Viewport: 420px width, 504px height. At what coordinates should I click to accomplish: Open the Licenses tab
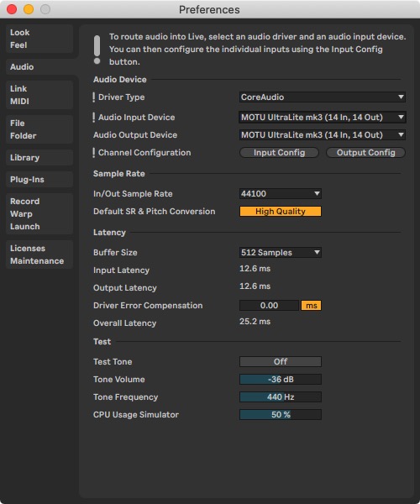[28, 248]
